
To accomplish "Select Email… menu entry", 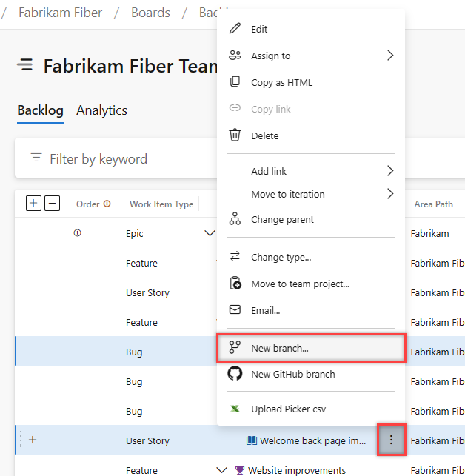I will point(311,310).
